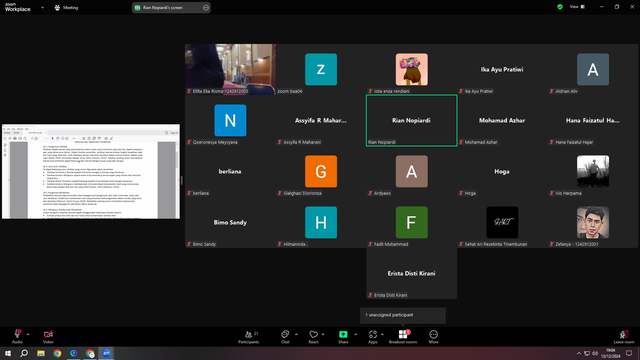640x360 pixels.
Task: Open the Participants panel
Action: click(249, 337)
